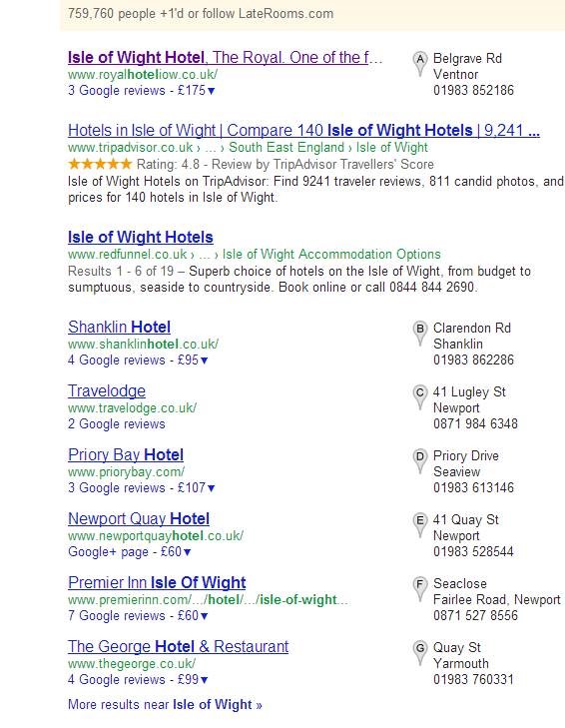Click map marker A for Belgrave Rd
565x728 pixels.
coord(419,64)
